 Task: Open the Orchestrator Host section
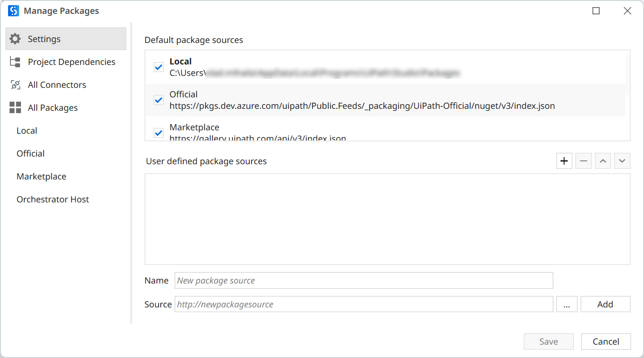[52, 199]
